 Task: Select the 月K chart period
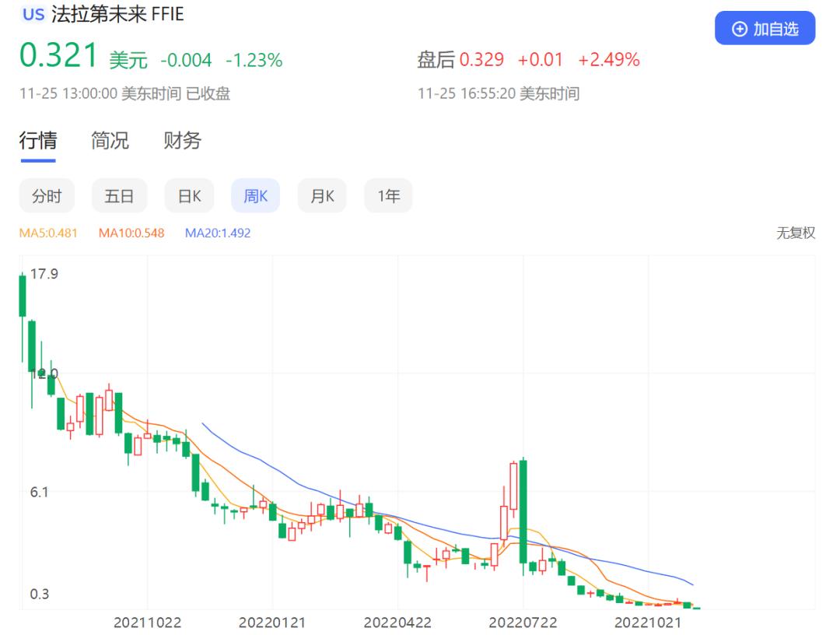[x=322, y=196]
